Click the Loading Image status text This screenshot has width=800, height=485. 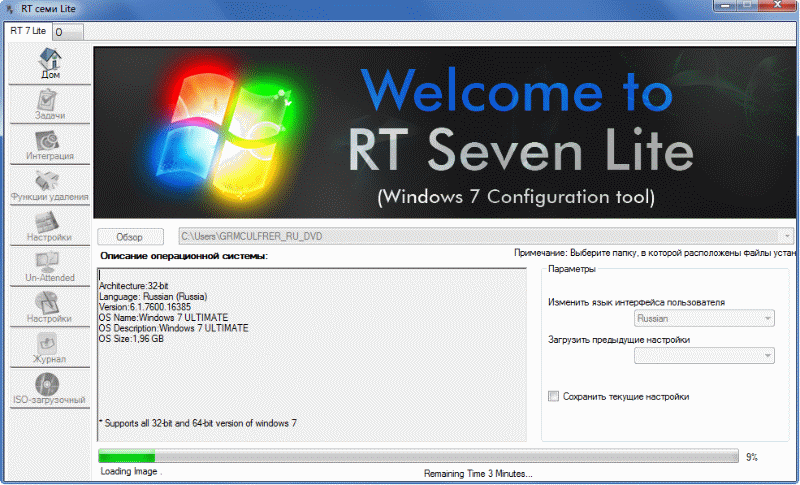131,471
